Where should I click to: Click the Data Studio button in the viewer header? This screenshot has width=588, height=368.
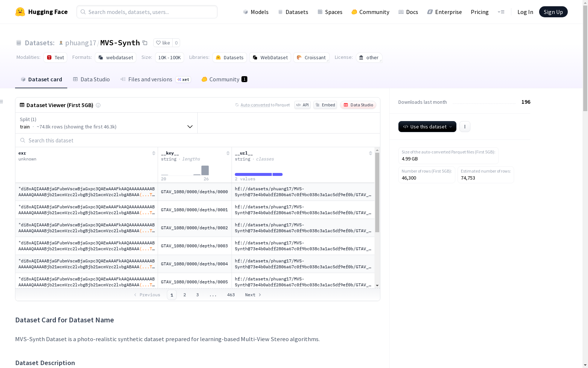click(358, 105)
